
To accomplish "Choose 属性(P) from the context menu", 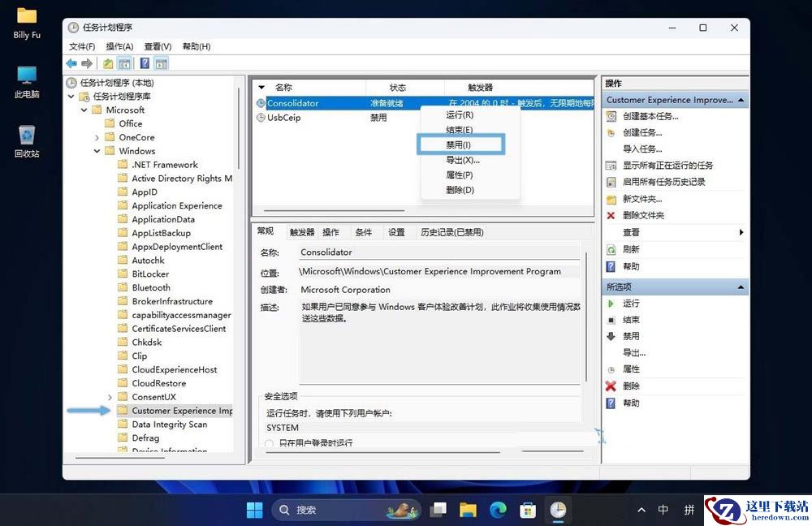I will (x=460, y=175).
